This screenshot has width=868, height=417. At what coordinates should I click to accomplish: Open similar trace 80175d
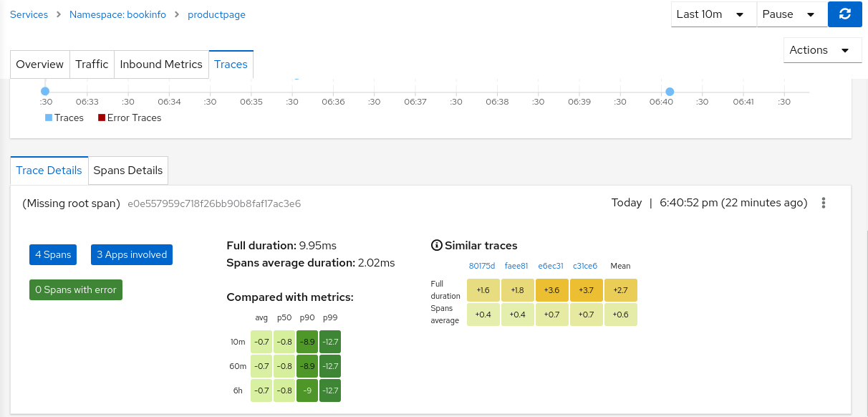(x=482, y=266)
